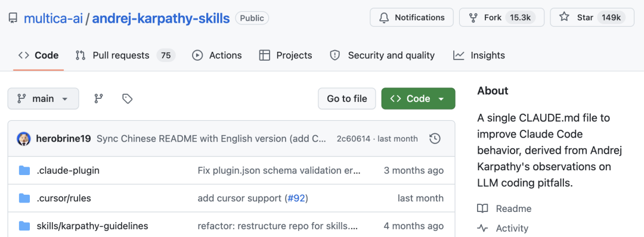Open the Insights tab
This screenshot has width=644, height=237.
(x=479, y=55)
